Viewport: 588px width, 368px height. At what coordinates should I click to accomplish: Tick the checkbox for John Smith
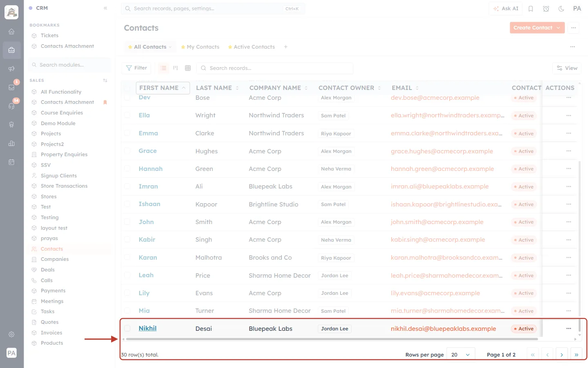tap(127, 222)
